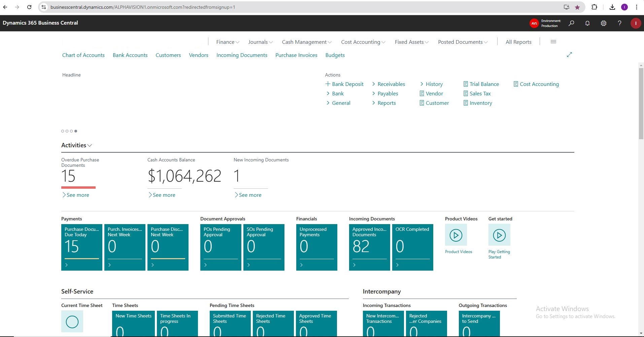
Task: Select the fourth headline page dot
Action: [76, 131]
